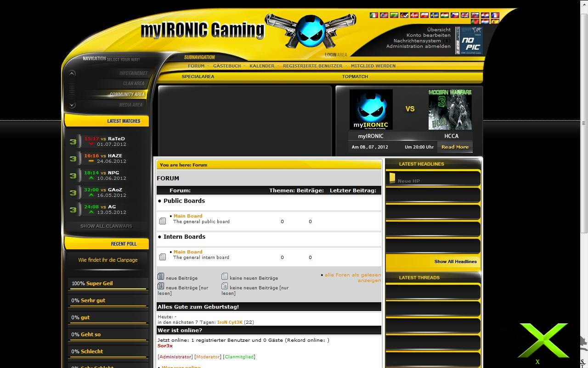
Task: Select the German flag language
Action: click(404, 15)
